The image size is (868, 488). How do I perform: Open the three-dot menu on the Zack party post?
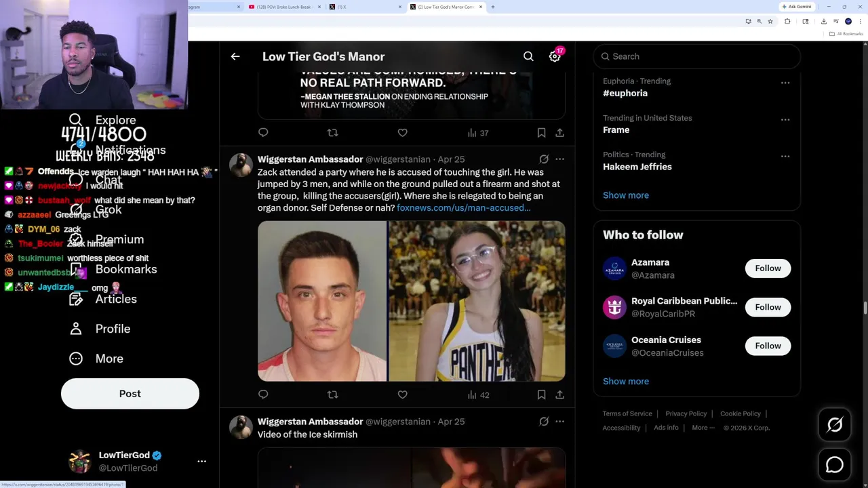(x=559, y=159)
